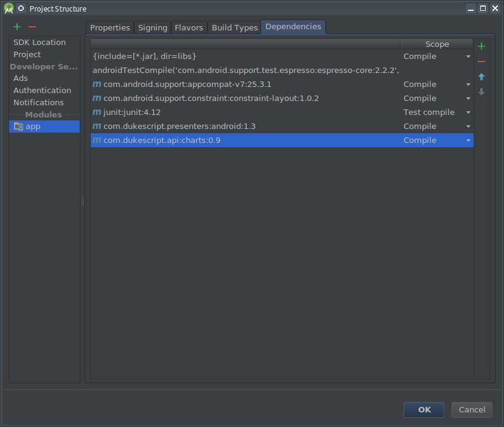This screenshot has width=504, height=427.
Task: Click the red minus icon above the module list
Action: click(x=32, y=27)
